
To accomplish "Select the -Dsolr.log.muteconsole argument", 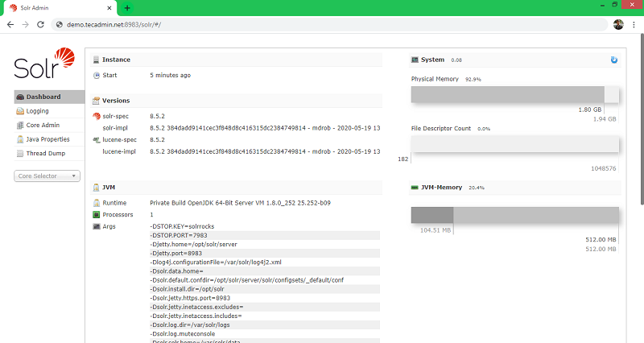I will coord(183,334).
